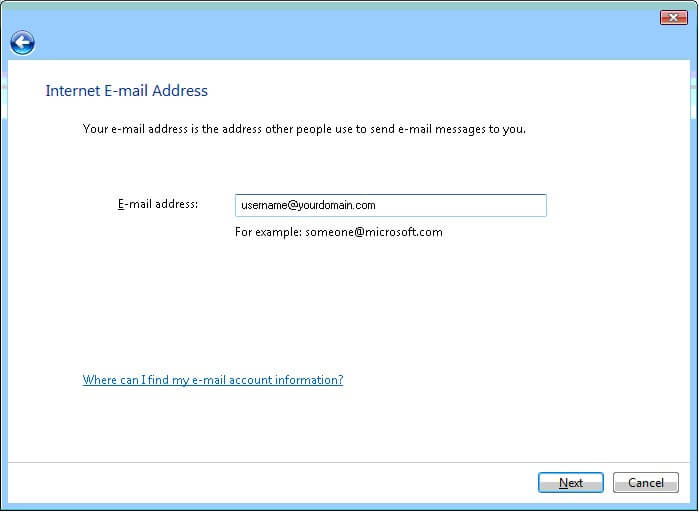Click the example address someone@microsoft.com text
The height and width of the screenshot is (512, 699).
(374, 232)
